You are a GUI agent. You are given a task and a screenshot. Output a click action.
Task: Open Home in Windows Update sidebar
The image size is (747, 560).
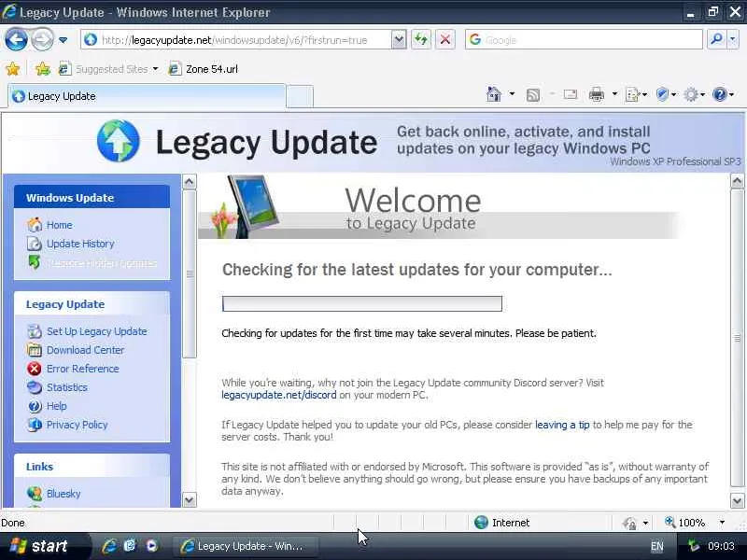(59, 225)
